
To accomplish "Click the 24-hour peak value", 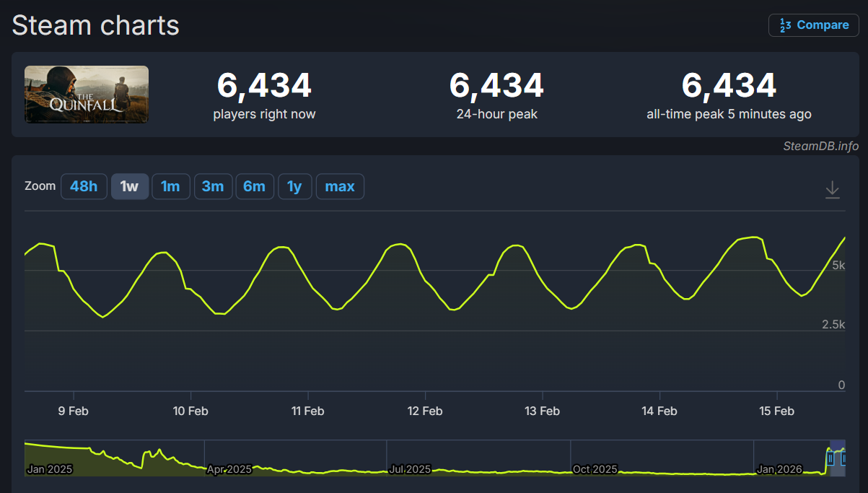I will (x=496, y=86).
